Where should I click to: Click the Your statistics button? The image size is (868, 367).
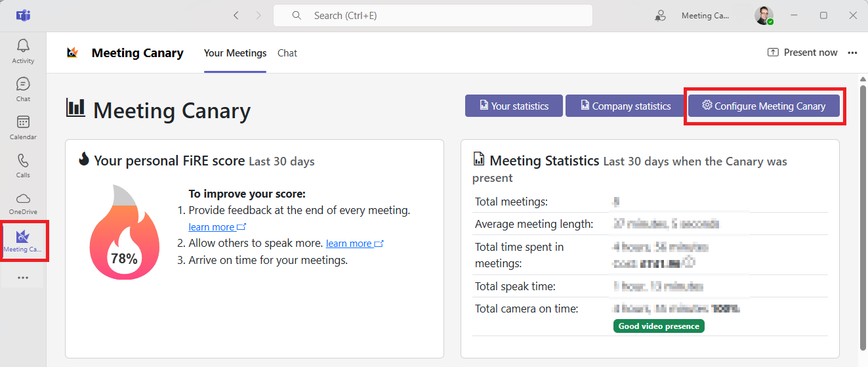(514, 106)
